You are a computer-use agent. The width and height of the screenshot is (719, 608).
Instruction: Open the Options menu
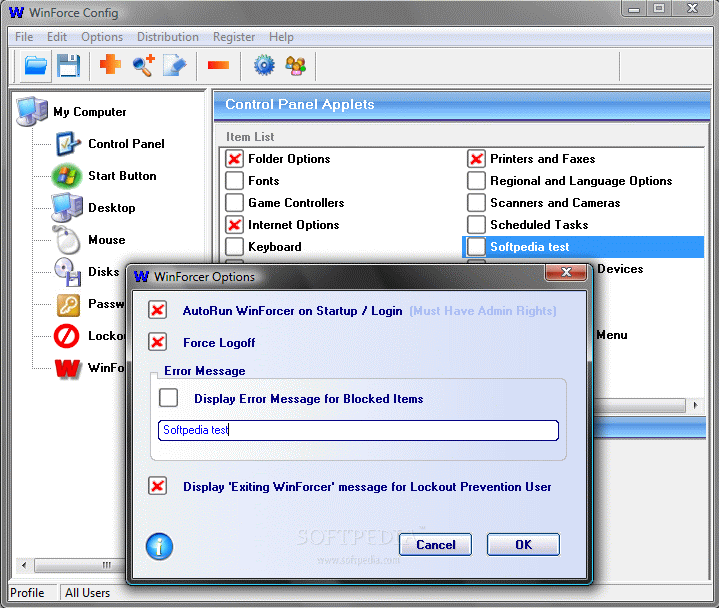pos(102,37)
